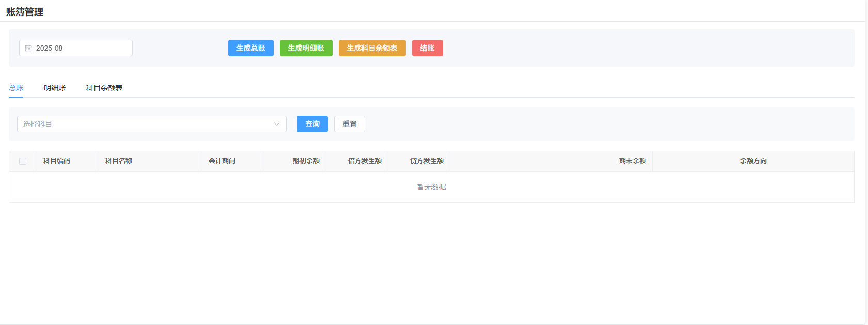Click the orange 生成科目余额表 button
This screenshot has width=868, height=325.
372,48
